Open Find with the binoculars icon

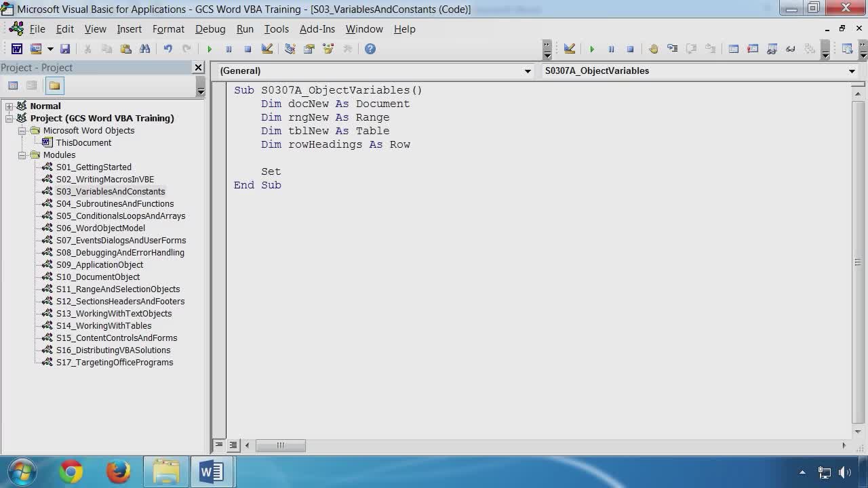pos(144,49)
